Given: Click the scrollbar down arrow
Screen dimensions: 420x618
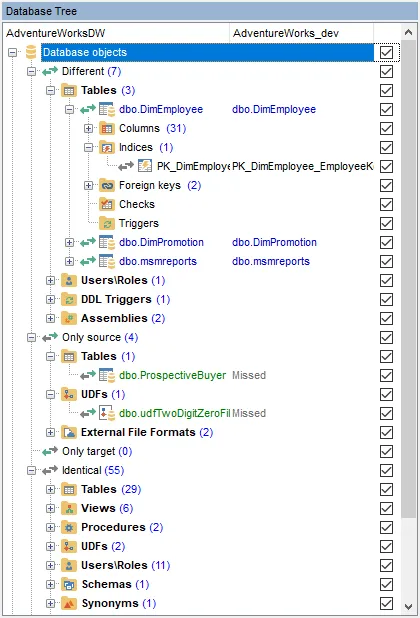Looking at the screenshot, I should tap(409, 607).
